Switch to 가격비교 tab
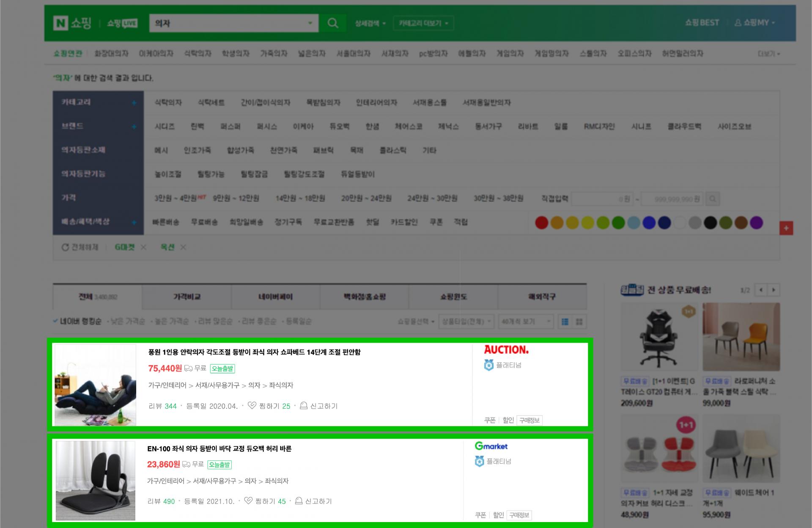 (x=187, y=297)
